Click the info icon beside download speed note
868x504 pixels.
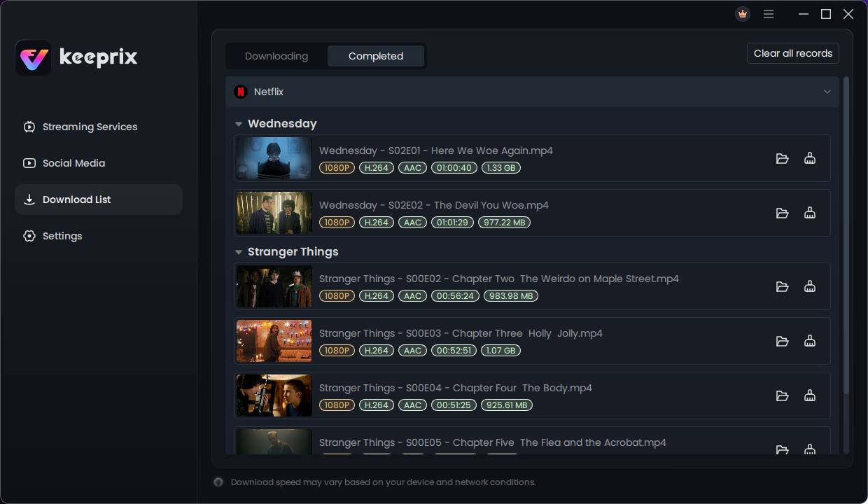[218, 482]
